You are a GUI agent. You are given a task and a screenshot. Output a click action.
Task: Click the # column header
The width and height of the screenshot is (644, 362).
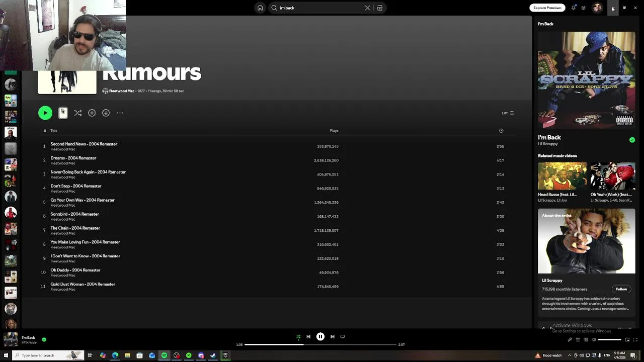45,131
